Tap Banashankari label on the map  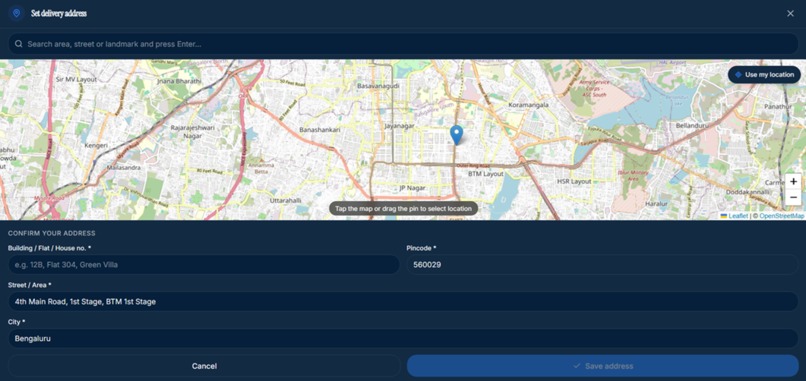pos(320,130)
